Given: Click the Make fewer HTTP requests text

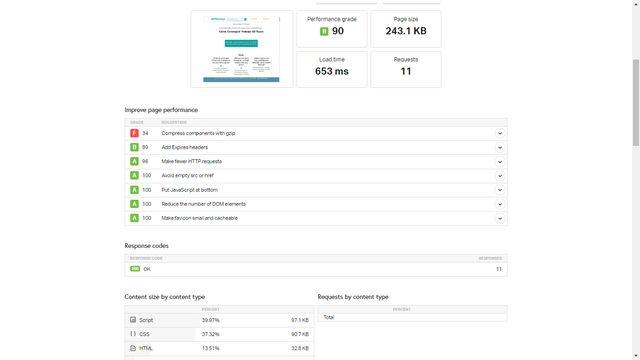Looking at the screenshot, I should tap(192, 161).
